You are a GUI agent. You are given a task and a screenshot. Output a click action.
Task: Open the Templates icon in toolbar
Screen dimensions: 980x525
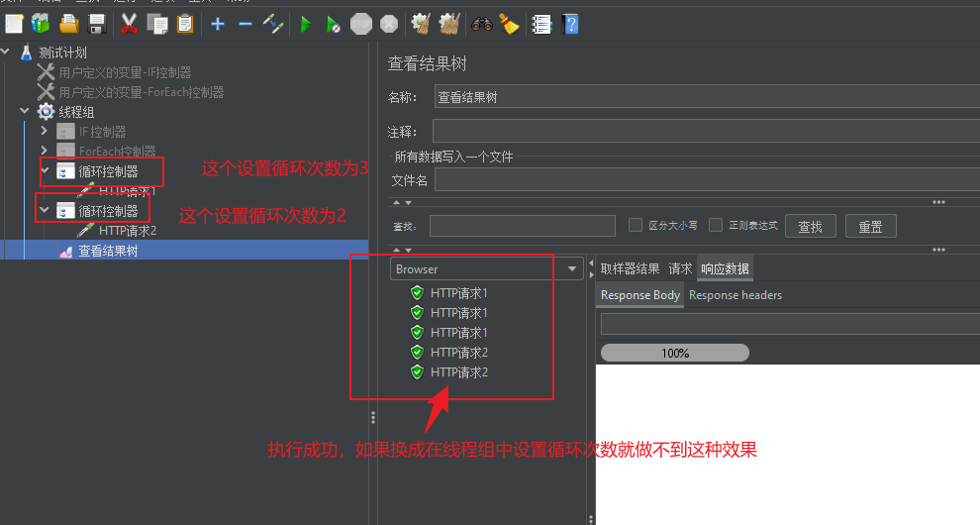(41, 25)
